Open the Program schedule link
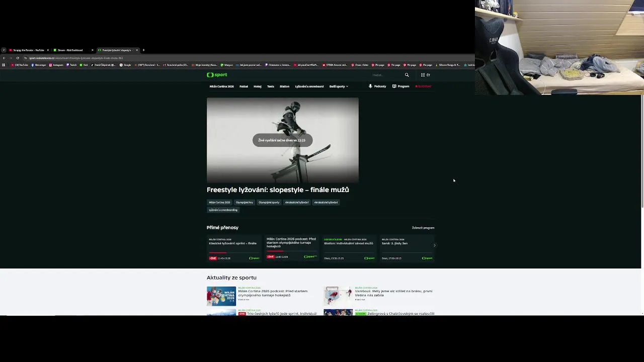Image resolution: width=644 pixels, height=362 pixels. pyautogui.click(x=400, y=86)
